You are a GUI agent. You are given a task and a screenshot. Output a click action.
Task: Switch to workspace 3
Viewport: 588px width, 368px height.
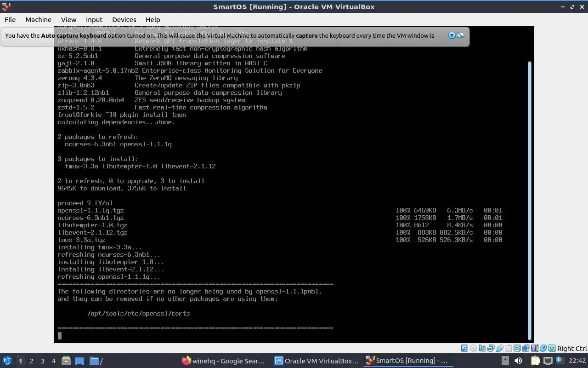point(43,361)
